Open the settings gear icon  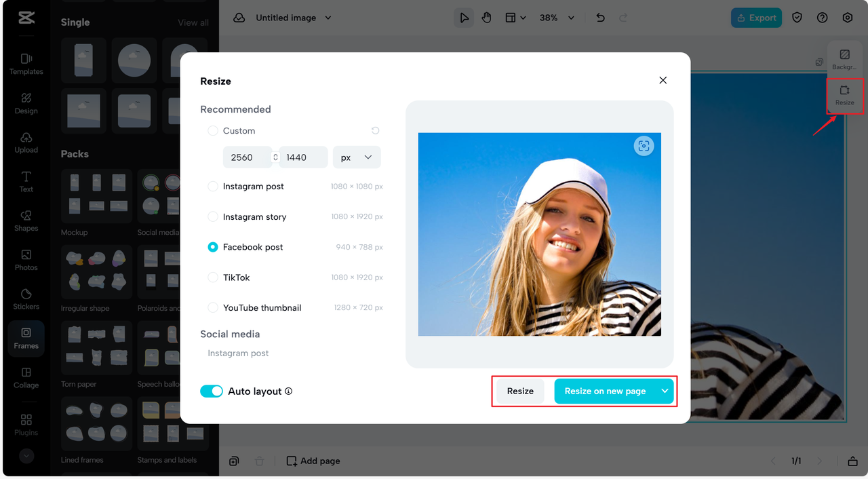click(848, 18)
